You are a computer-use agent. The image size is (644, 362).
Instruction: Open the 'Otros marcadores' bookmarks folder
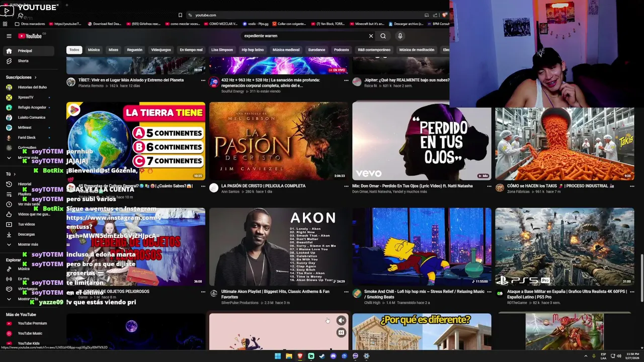pos(30,24)
